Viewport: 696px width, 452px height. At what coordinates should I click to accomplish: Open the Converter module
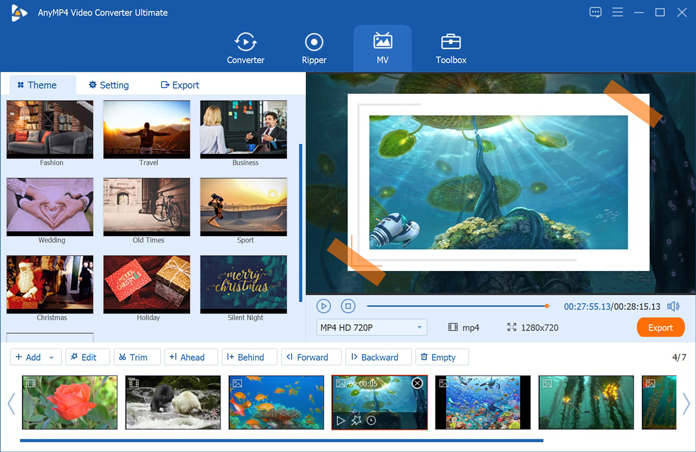tap(245, 47)
